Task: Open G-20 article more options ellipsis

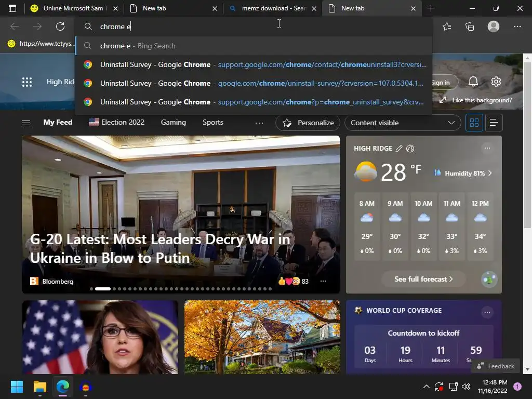Action: (323, 281)
